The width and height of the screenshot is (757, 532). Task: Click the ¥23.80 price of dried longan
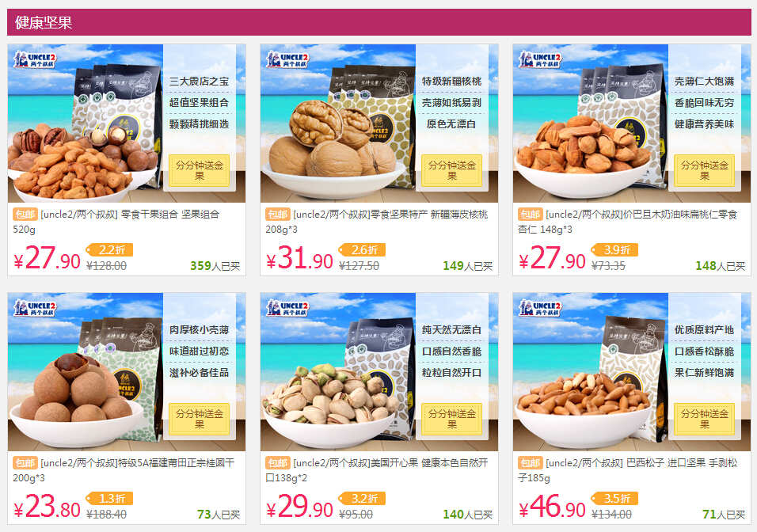(x=47, y=507)
